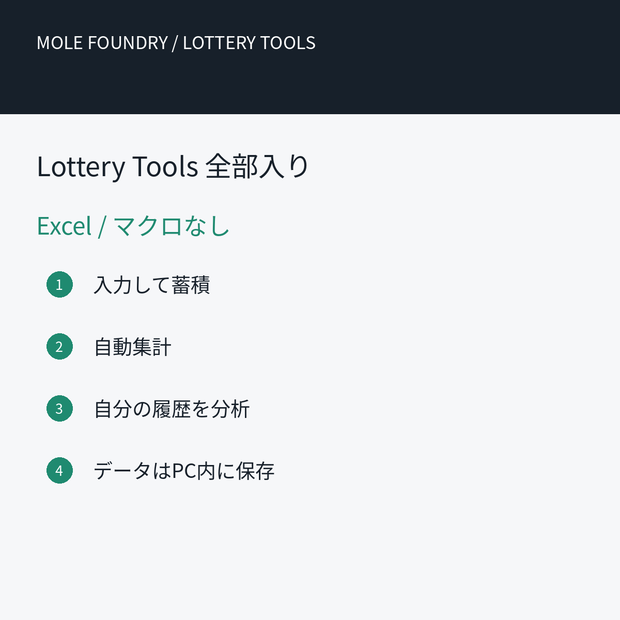Click the green slash after Excel
Viewport: 620px width, 620px height.
pyautogui.click(x=102, y=227)
